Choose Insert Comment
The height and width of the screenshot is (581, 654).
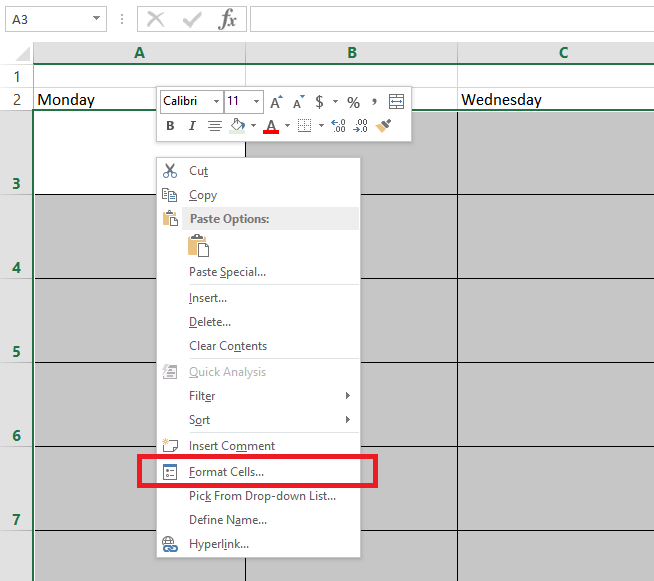tap(258, 446)
